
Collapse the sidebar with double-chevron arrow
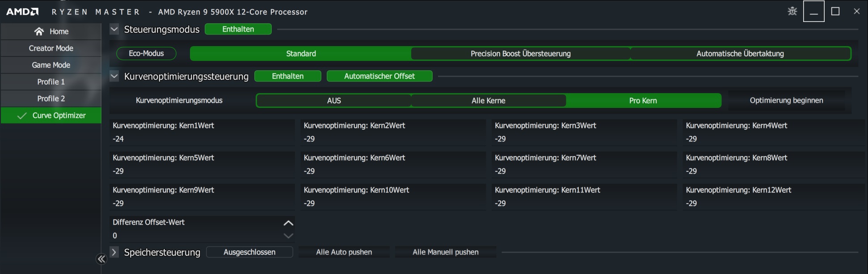(101, 259)
